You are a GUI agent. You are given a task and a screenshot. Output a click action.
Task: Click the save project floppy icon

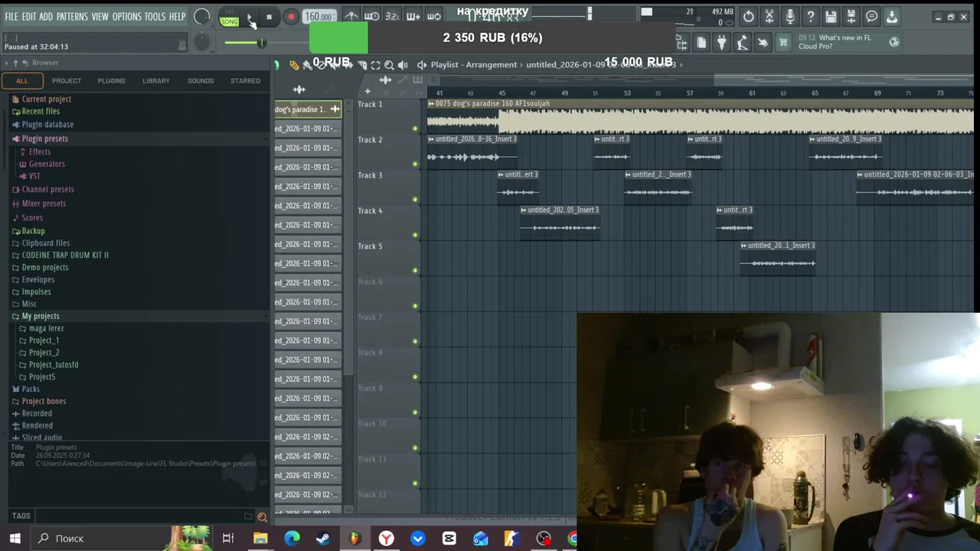tap(831, 16)
